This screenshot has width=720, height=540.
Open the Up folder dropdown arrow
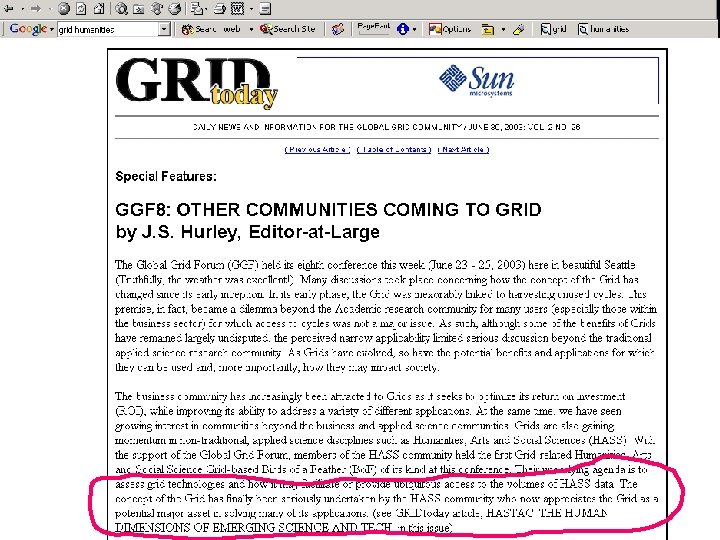pyautogui.click(x=503, y=30)
